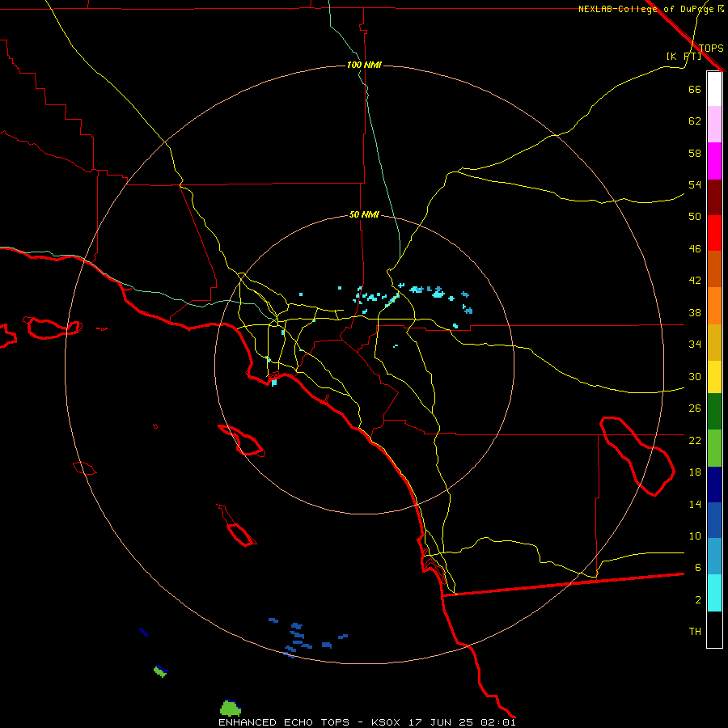Click the legend value "46"
The height and width of the screenshot is (728, 728).
tap(695, 249)
